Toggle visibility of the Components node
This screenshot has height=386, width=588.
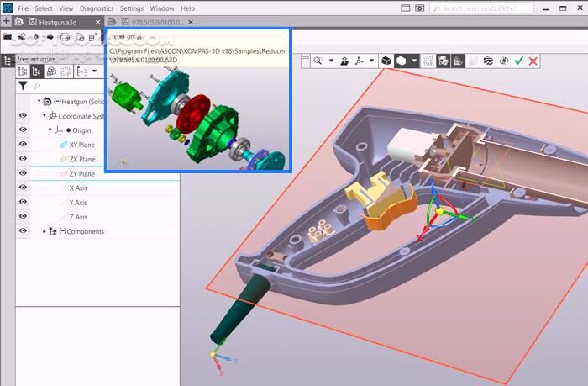point(23,231)
